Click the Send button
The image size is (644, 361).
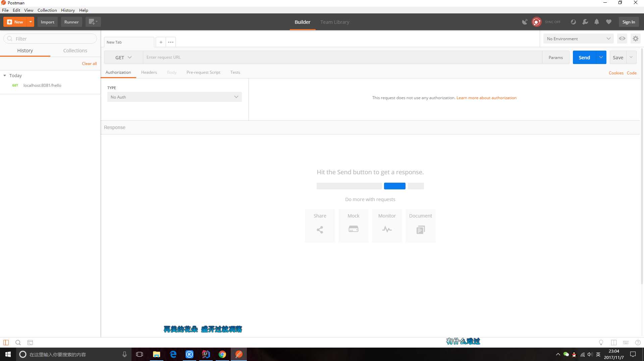(584, 57)
